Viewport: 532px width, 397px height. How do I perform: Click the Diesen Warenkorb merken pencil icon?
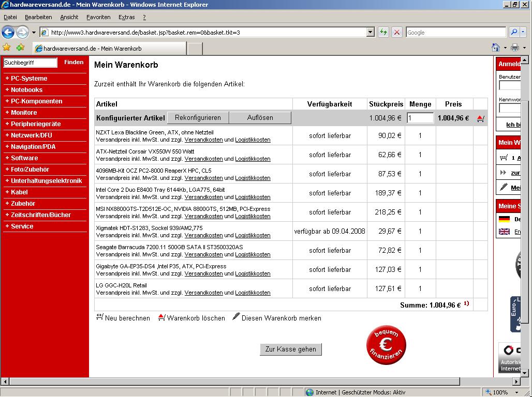point(236,316)
